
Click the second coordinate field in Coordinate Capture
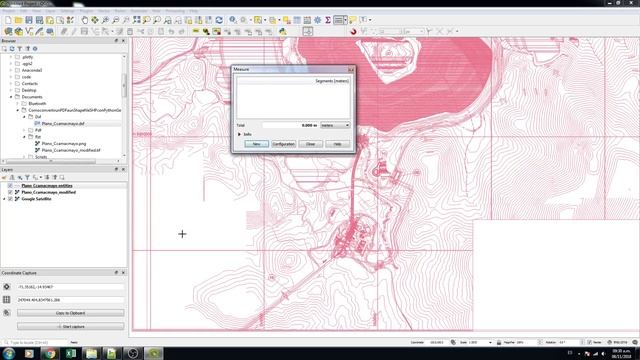pyautogui.click(x=71, y=300)
